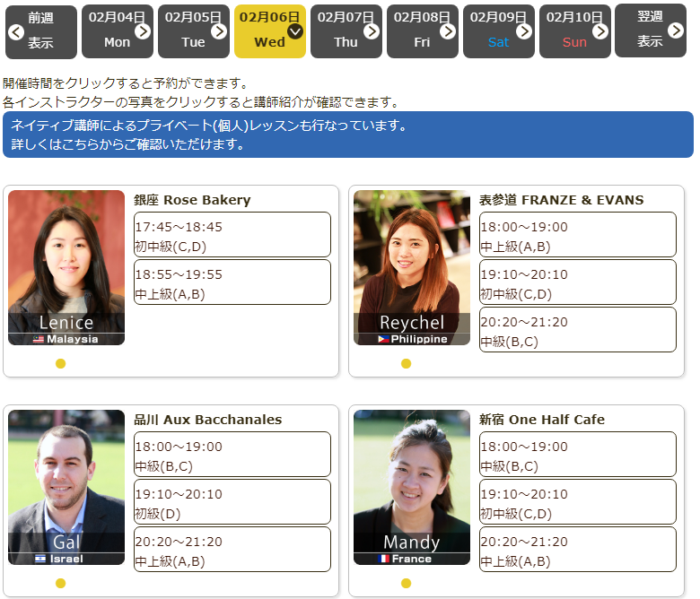Image resolution: width=700 pixels, height=599 pixels.
Task: Click the arrow icon on 02月04日 Mon
Action: pyautogui.click(x=143, y=32)
